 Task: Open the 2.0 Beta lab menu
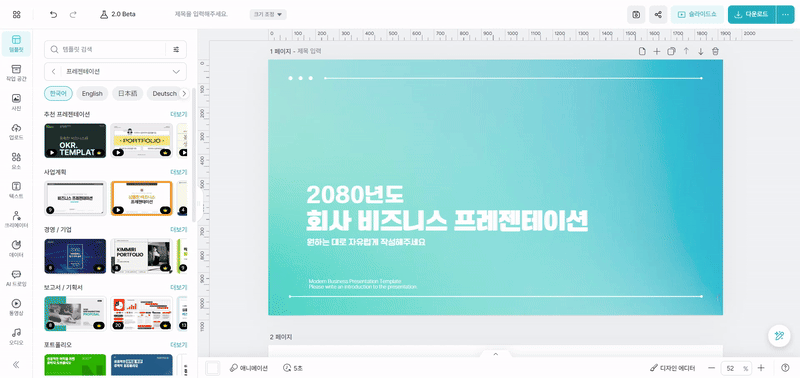(118, 14)
